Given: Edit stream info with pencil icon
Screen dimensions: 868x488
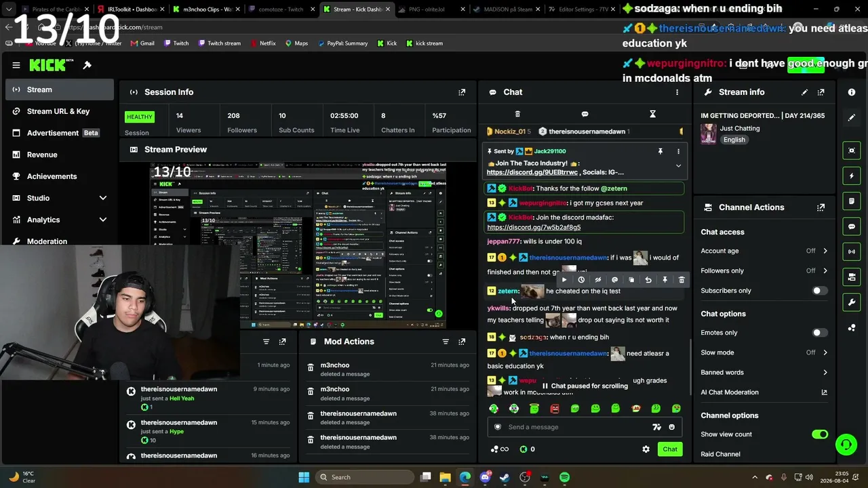Looking at the screenshot, I should tap(804, 92).
